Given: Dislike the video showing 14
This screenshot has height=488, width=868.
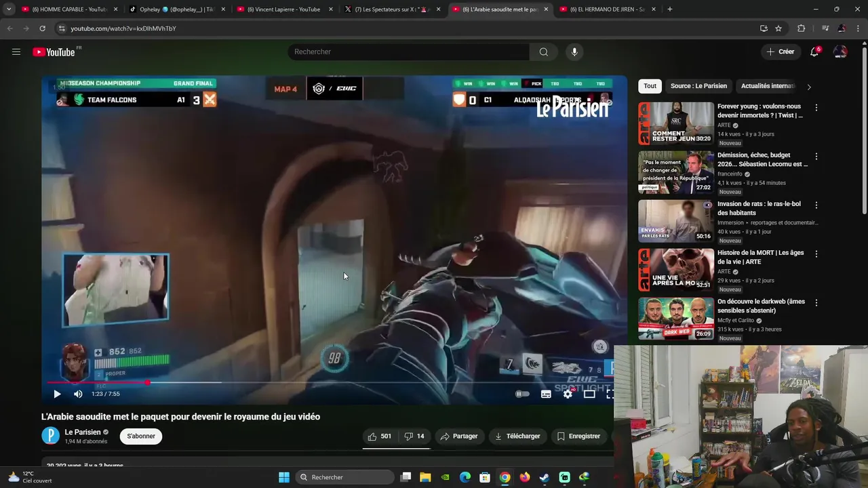Looking at the screenshot, I should point(414,436).
